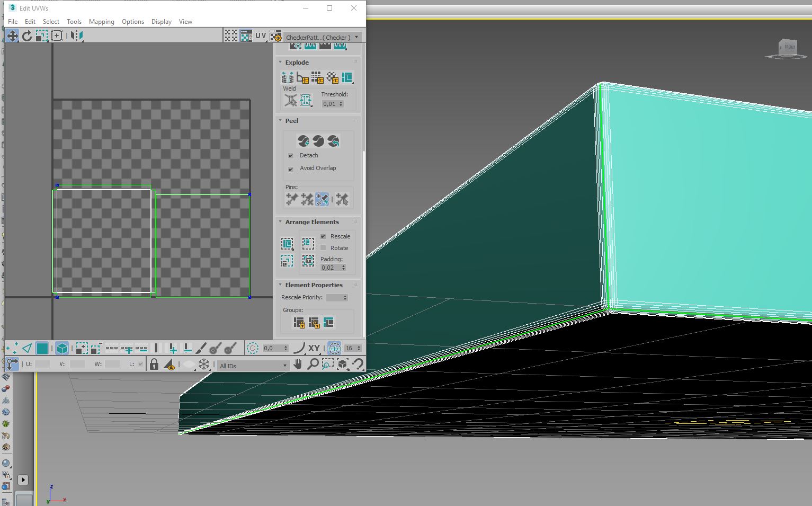Select the Zoom magnifier tool
The image size is (812, 506).
pyautogui.click(x=313, y=365)
